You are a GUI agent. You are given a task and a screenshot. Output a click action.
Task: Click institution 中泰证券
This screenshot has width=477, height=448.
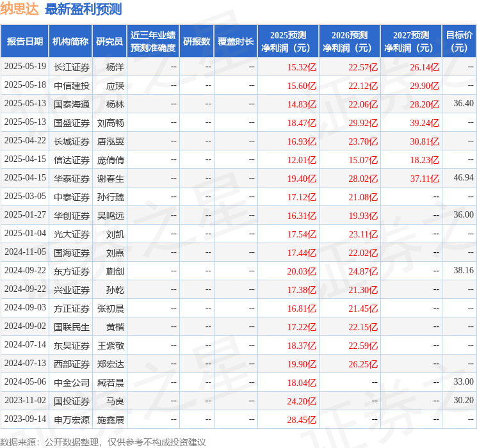(x=72, y=197)
